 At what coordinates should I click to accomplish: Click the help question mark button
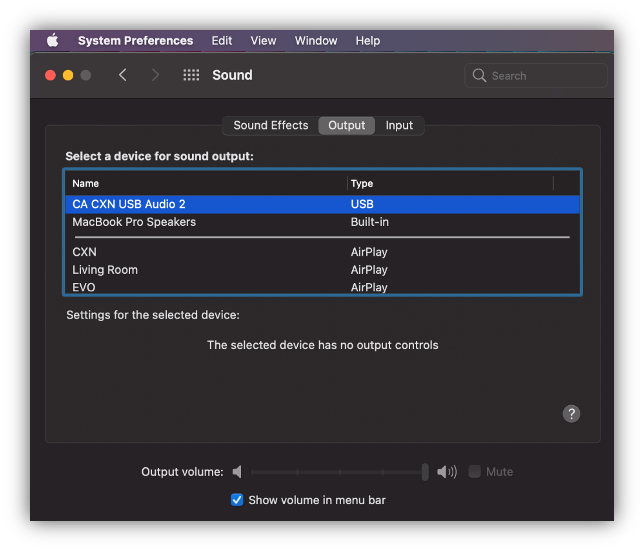pos(571,414)
